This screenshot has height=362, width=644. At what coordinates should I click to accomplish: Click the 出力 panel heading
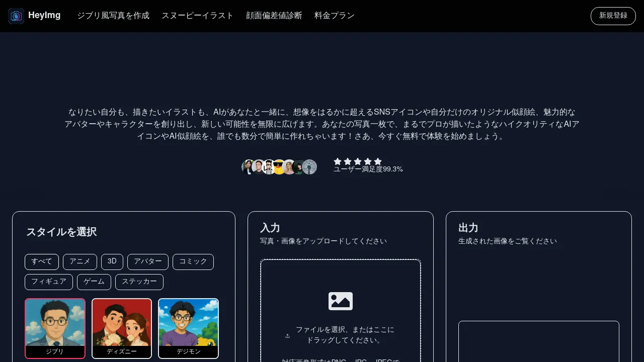click(468, 228)
